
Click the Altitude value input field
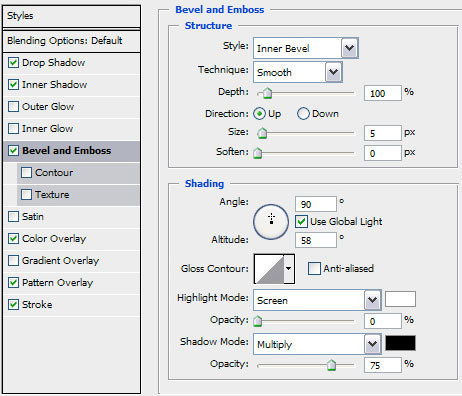point(316,240)
